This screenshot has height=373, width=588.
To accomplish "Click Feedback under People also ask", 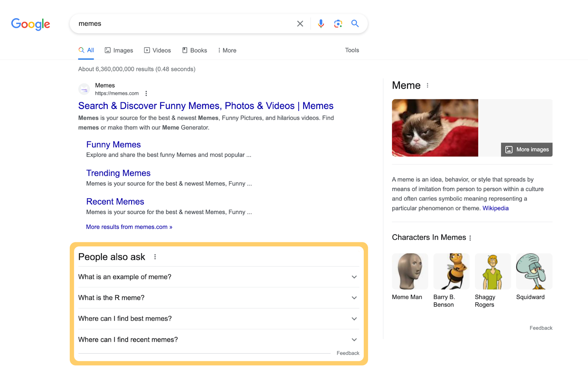I will point(348,353).
